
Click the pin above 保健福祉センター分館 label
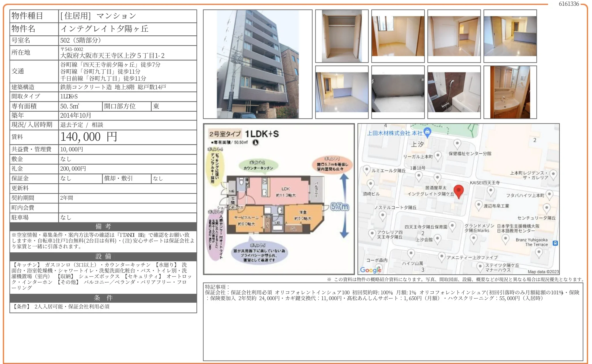pyautogui.click(x=457, y=143)
